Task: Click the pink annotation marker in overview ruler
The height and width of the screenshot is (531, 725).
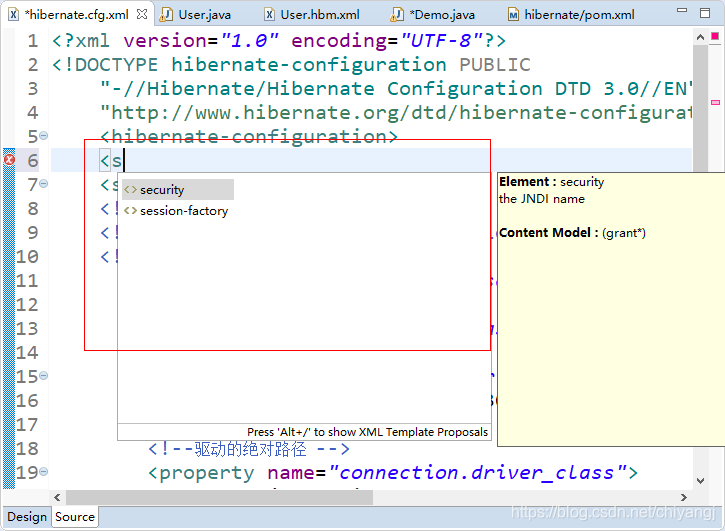Action: [x=715, y=102]
